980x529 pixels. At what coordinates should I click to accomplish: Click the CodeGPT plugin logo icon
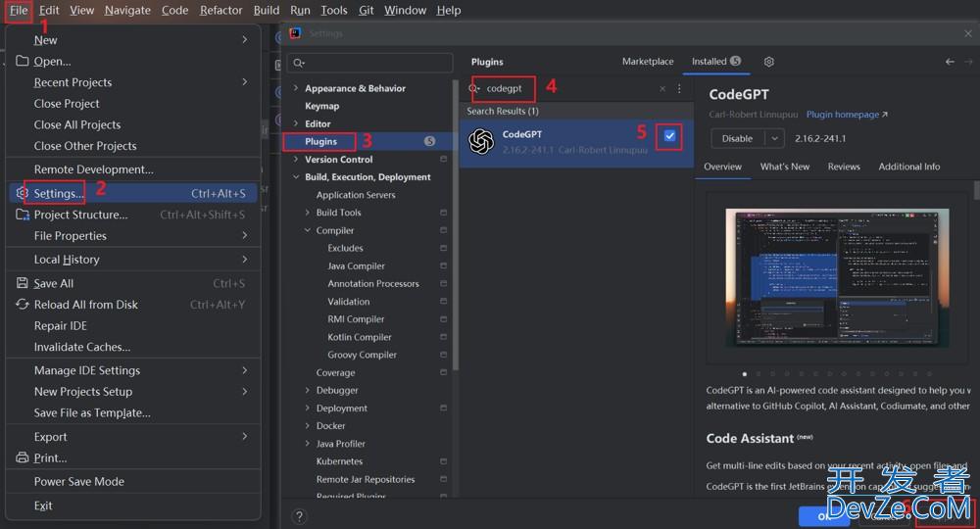pyautogui.click(x=481, y=141)
